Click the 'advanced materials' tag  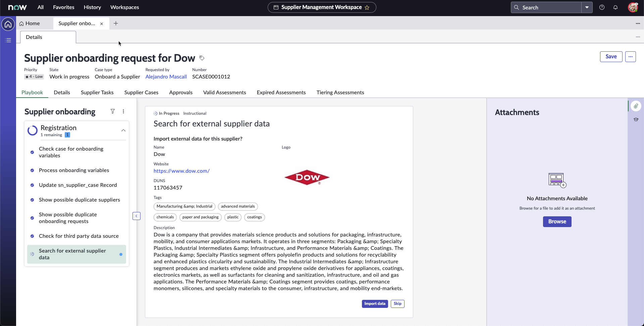coord(238,207)
